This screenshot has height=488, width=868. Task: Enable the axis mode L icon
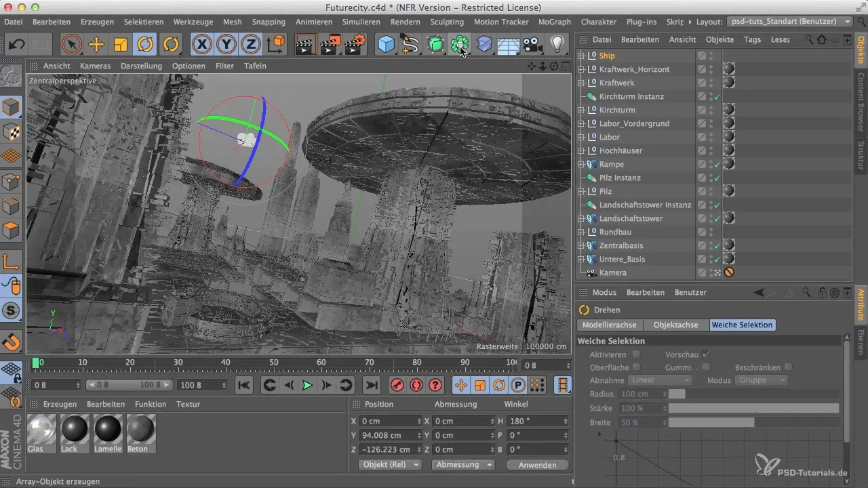pos(12,261)
